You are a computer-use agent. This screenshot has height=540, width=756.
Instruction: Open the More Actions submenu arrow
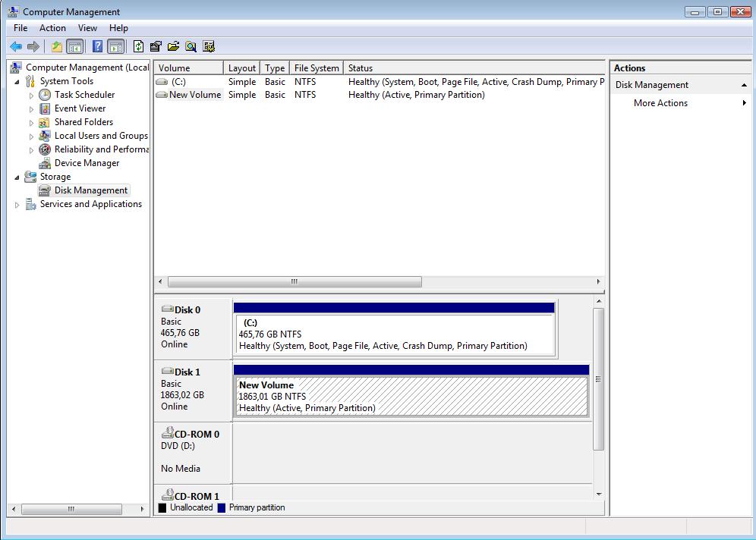[x=745, y=103]
